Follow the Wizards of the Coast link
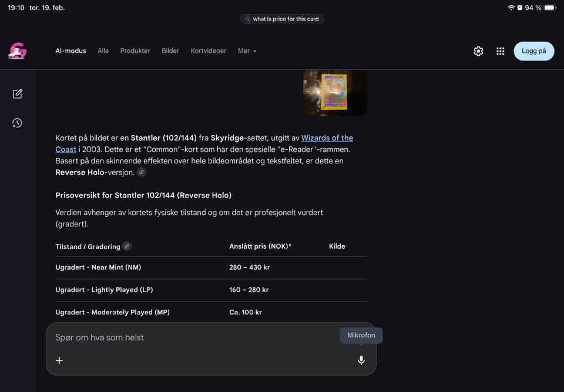Screen dimensions: 564x392 pyautogui.click(x=327, y=138)
